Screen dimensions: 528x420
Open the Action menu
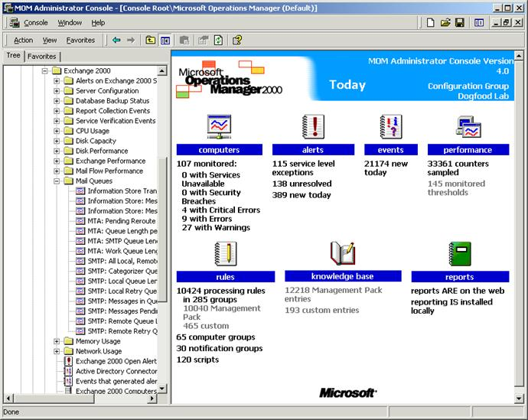23,40
